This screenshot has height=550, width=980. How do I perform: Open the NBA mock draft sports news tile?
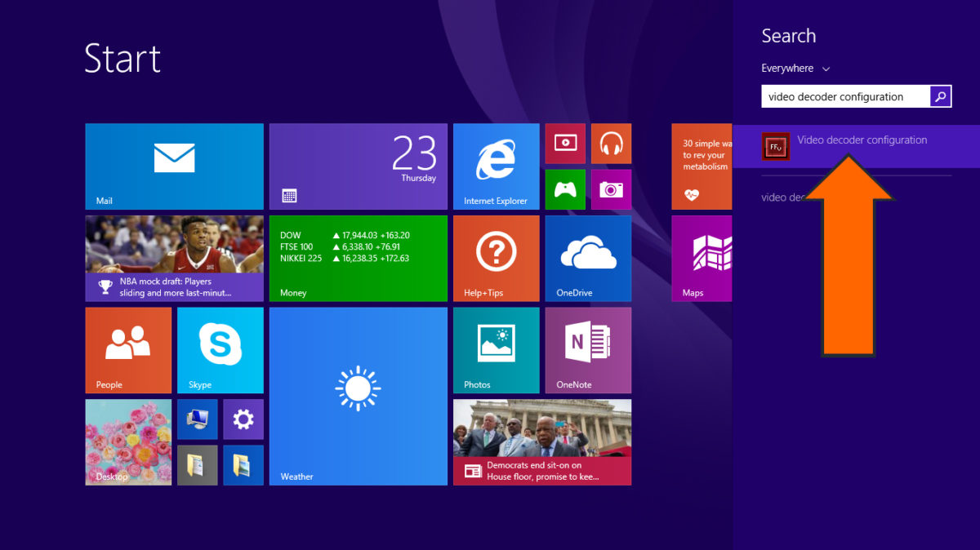coord(174,259)
